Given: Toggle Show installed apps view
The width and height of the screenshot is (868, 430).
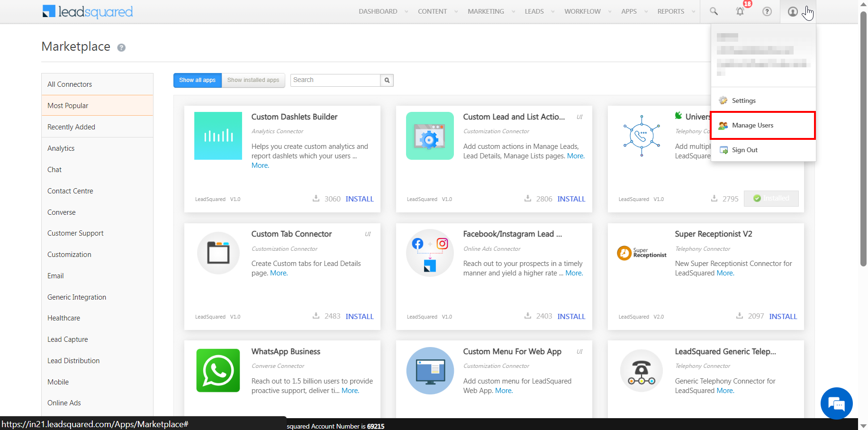Looking at the screenshot, I should tap(253, 80).
